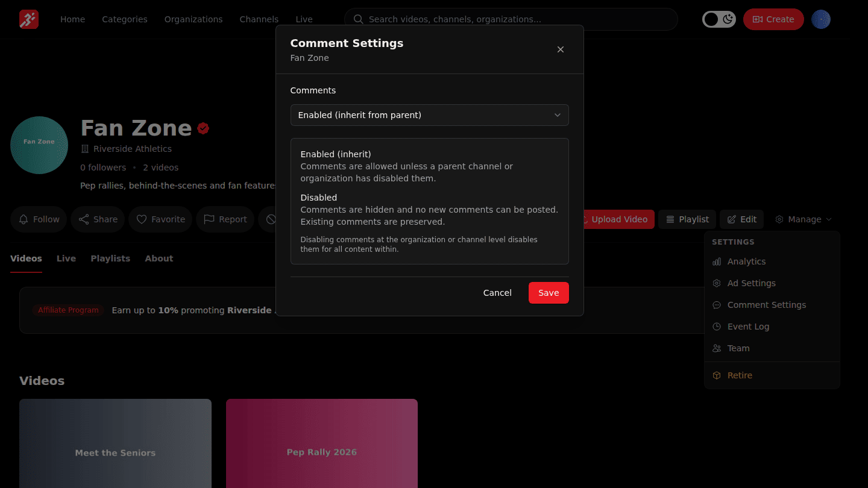Cancel the Comment Settings dialog

coord(497,293)
